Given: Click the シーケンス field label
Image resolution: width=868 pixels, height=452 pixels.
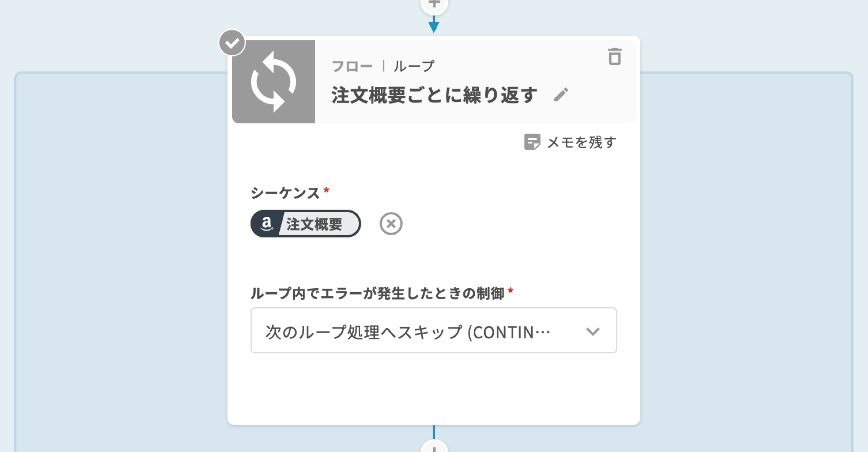Looking at the screenshot, I should [285, 193].
